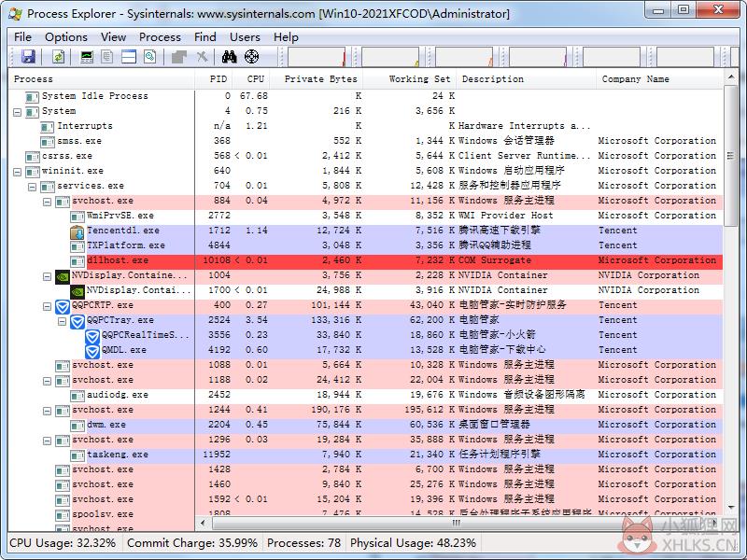Collapse the QQPCRTP.exe tree node
Screen dimensions: 747x560
point(48,307)
